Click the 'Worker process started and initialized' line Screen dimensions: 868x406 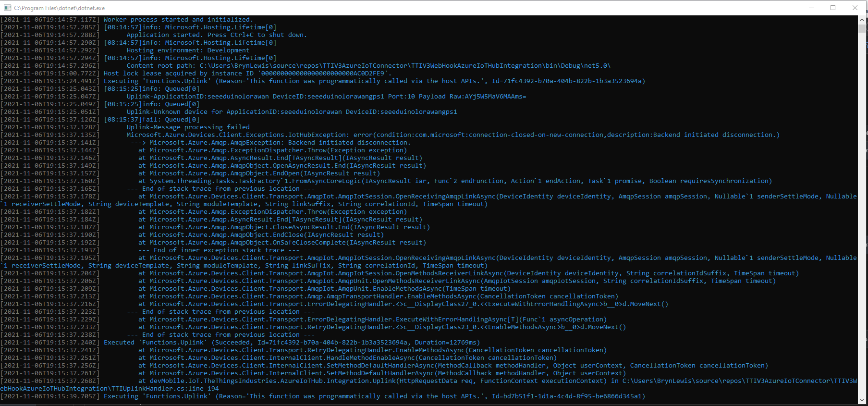click(178, 20)
